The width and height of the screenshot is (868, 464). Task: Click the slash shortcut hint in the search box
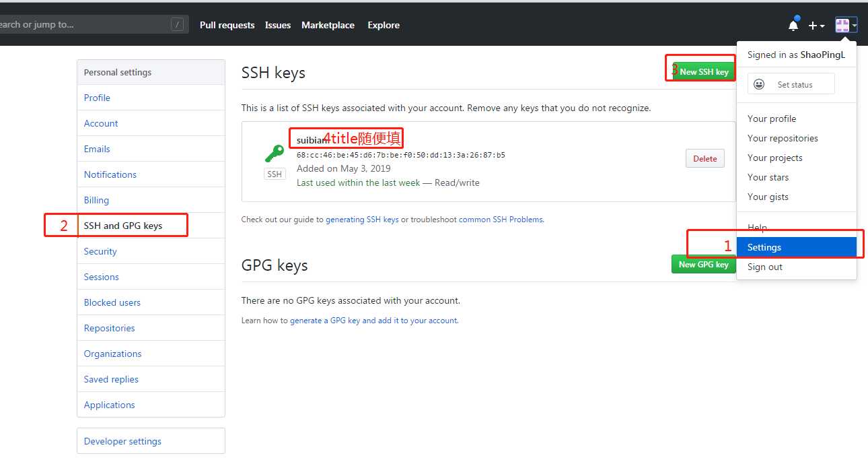point(178,25)
